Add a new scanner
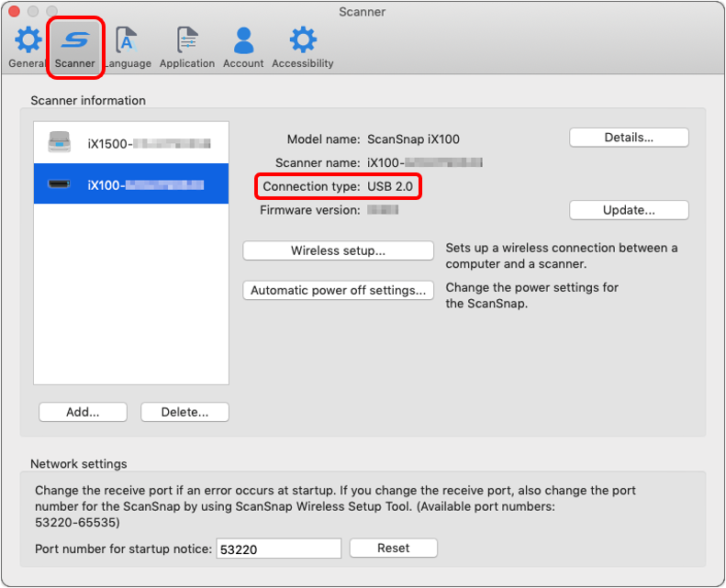The image size is (726, 588). click(83, 412)
